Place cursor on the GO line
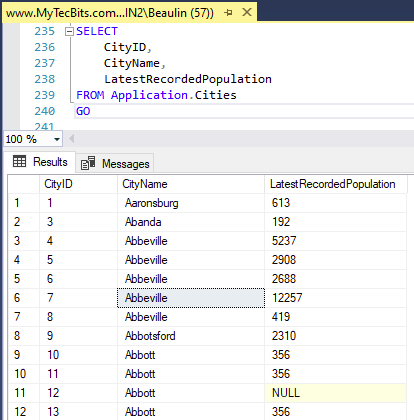Viewport: 414px width, 420px height. pos(245,111)
